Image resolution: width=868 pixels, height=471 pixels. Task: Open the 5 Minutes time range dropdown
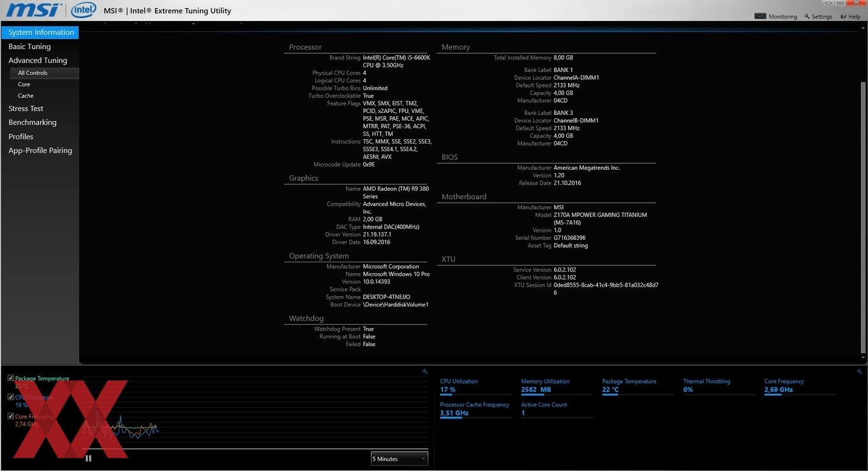coord(400,459)
